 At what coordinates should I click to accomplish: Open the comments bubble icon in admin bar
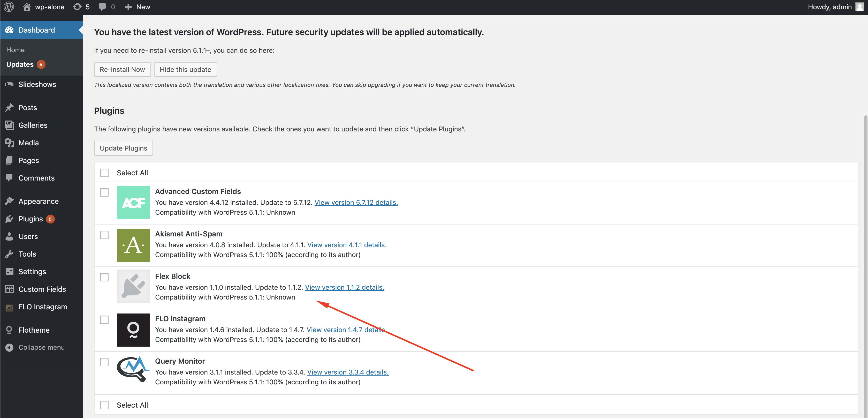pos(102,7)
